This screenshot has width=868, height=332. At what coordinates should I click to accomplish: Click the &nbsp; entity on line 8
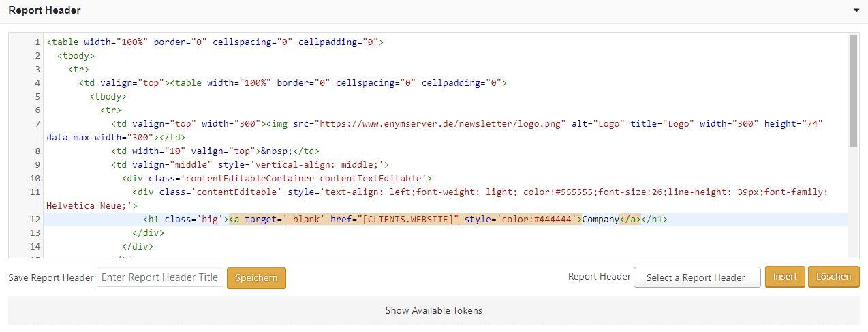click(277, 151)
